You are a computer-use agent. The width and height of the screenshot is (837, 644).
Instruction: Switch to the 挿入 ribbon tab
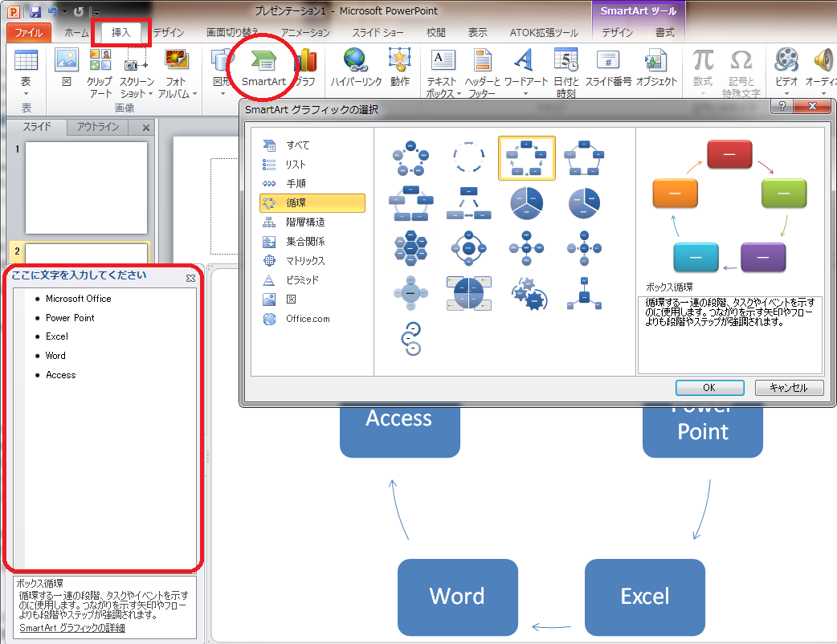pos(120,33)
